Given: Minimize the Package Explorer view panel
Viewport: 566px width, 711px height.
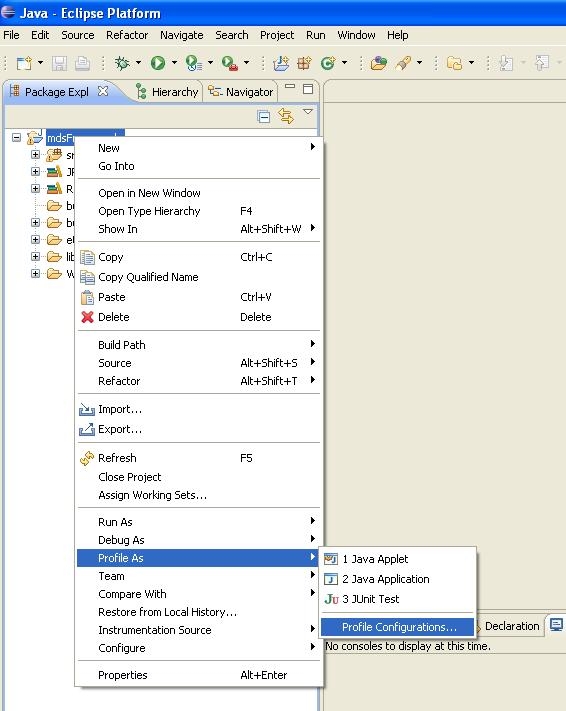Looking at the screenshot, I should 290,86.
